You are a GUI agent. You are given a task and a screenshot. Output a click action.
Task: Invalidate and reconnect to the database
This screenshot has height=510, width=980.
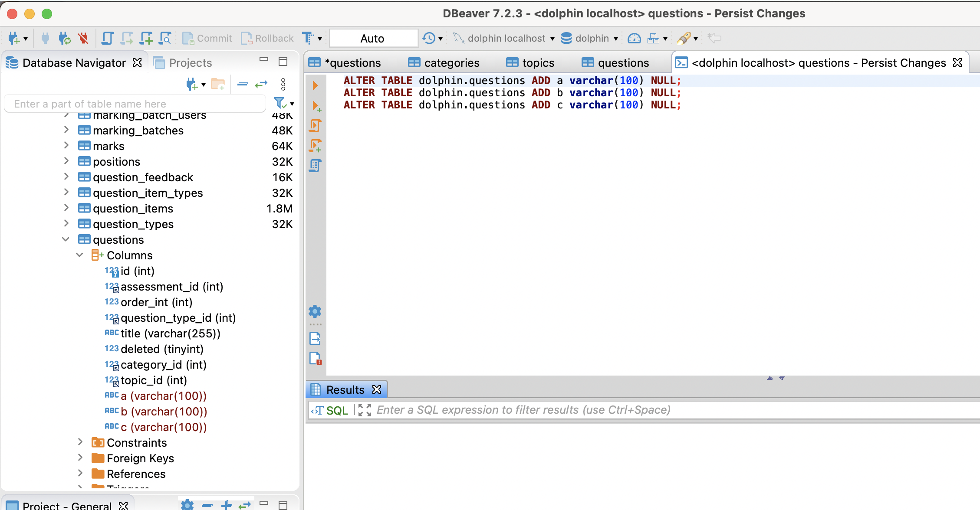click(x=65, y=38)
